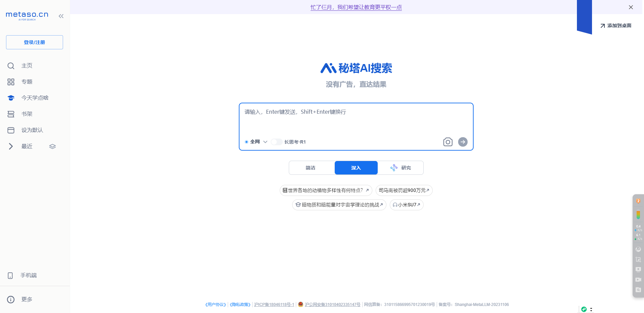The width and height of the screenshot is (644, 313).
Task: Click the metaso.cn logo
Action: pyautogui.click(x=27, y=15)
